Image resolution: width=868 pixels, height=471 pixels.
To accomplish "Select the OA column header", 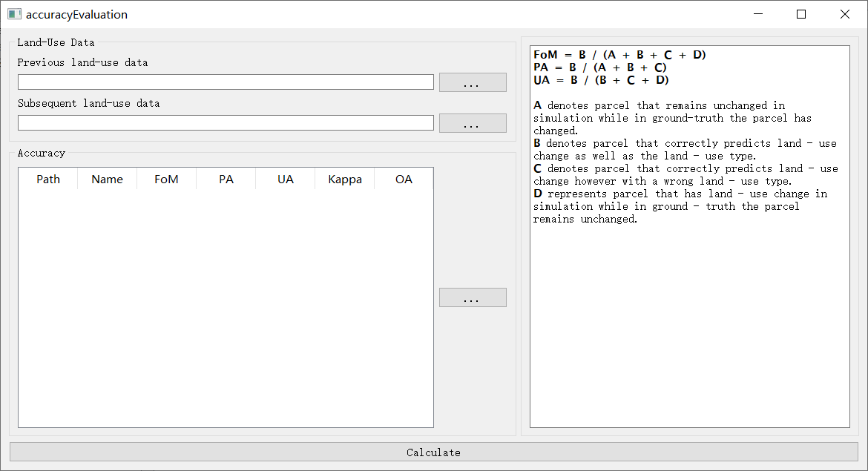I will click(x=404, y=179).
